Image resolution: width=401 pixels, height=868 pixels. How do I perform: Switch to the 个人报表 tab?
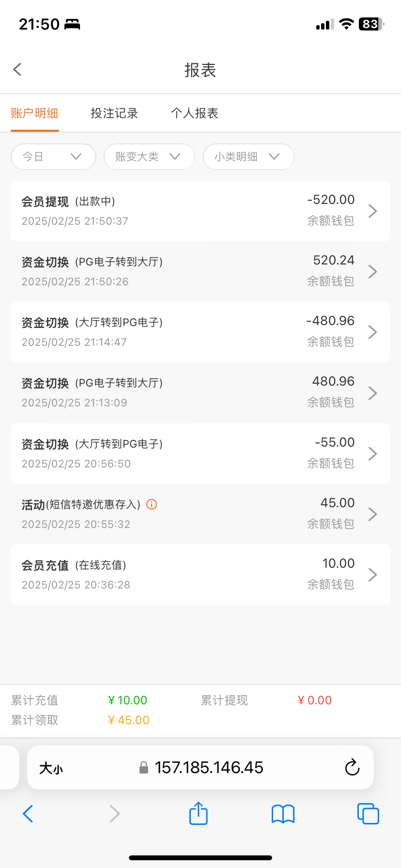tap(195, 113)
